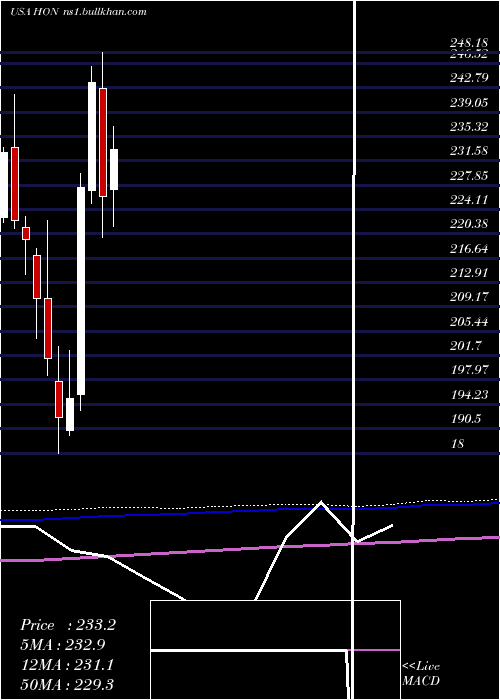Click the '<<Live MACD' label
Image resolution: width=500 pixels, height=700 pixels.
pyautogui.click(x=421, y=674)
